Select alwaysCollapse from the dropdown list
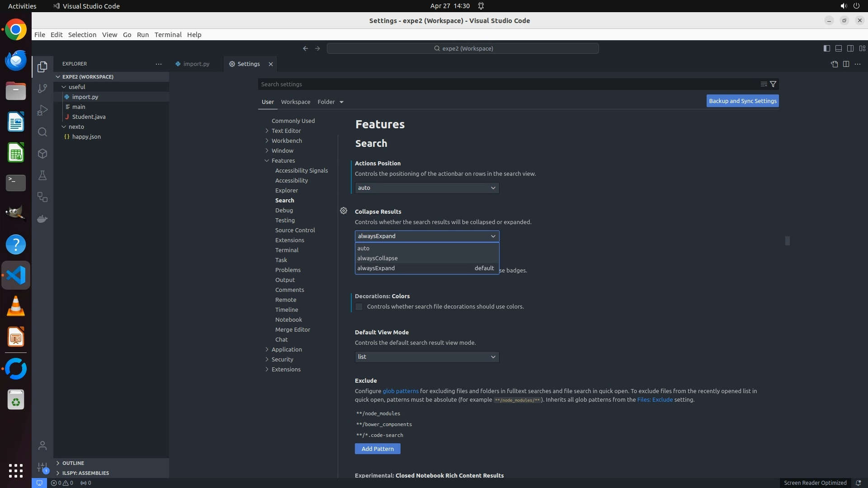 click(377, 258)
